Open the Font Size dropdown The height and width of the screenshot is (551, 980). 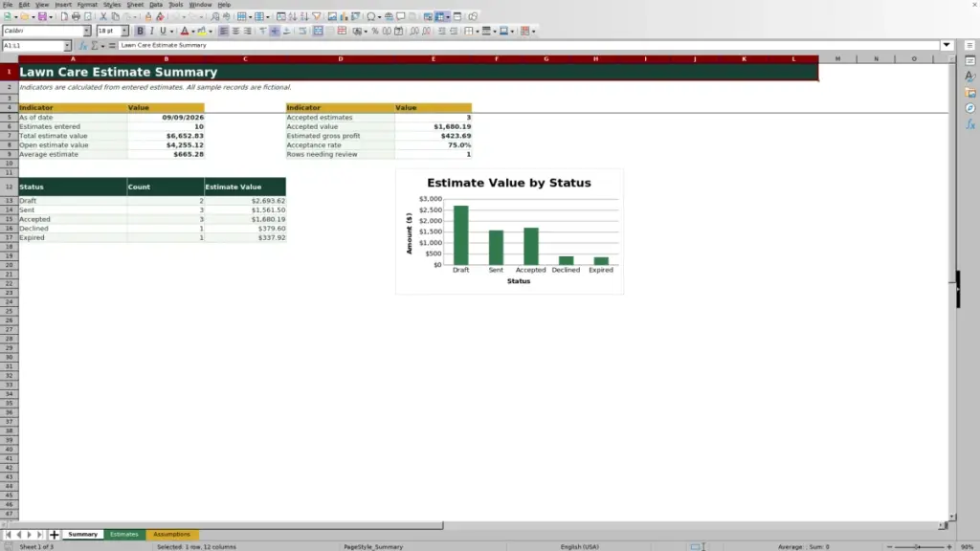click(x=124, y=31)
